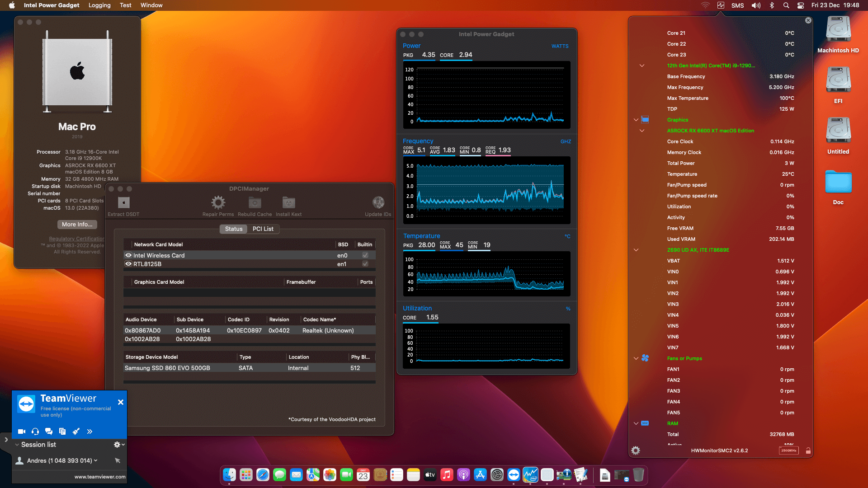Click Repair Perms gear icon in DPCIManager
Screen dimensions: 868x488
point(218,202)
